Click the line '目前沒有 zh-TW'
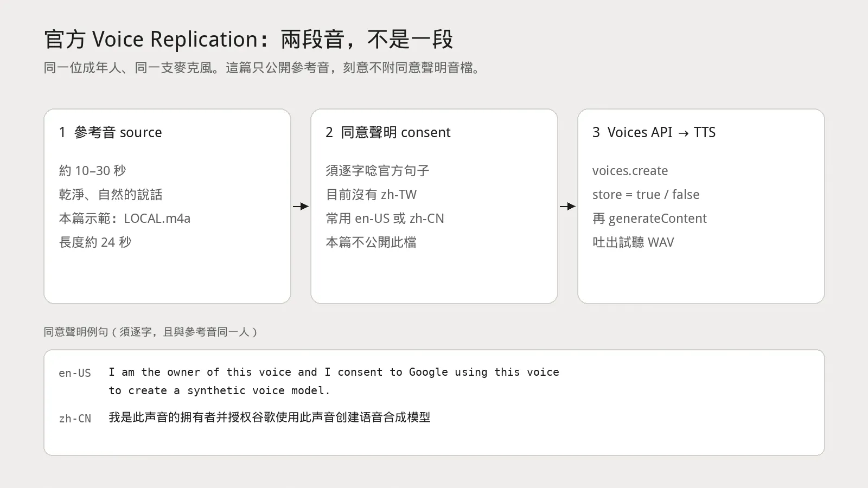The image size is (868, 488). click(371, 195)
